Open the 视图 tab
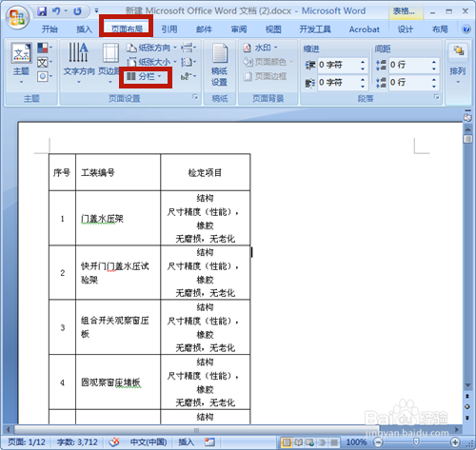The width and height of the screenshot is (476, 450). point(273,29)
